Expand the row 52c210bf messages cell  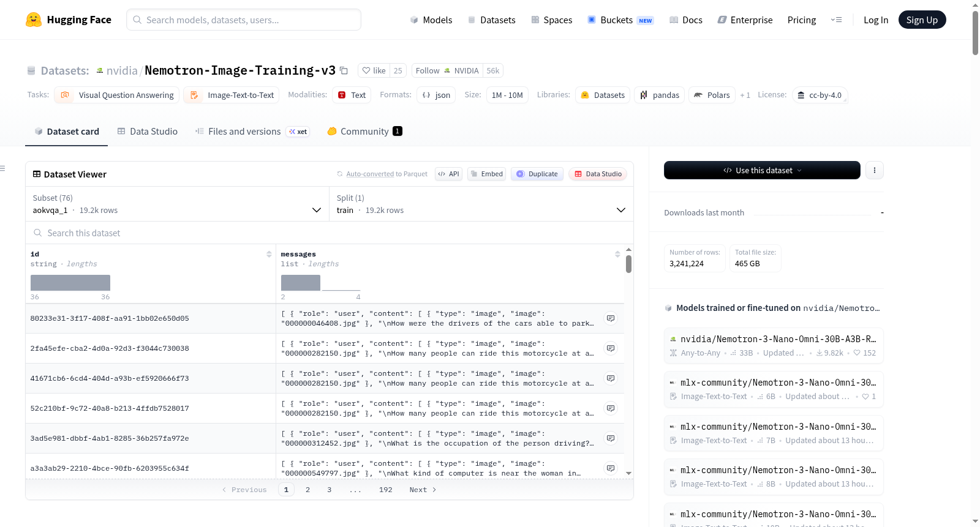pos(611,408)
